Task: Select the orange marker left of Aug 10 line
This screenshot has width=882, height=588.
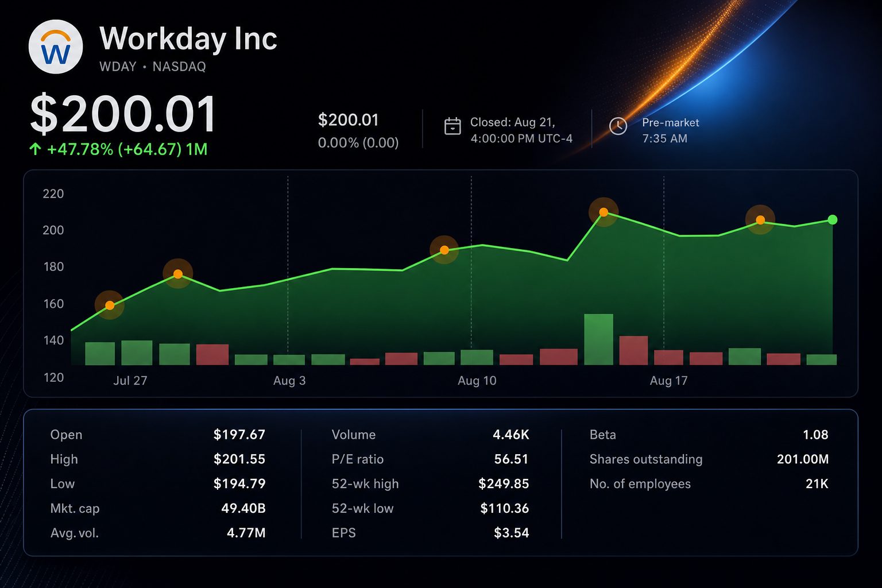Action: tap(444, 250)
